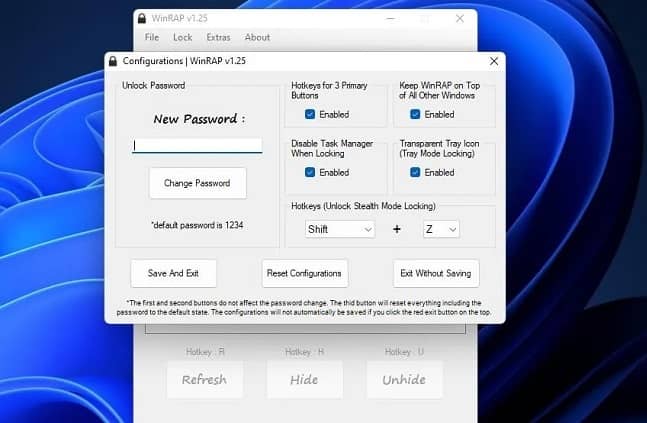Close the Configurations dialog
Image resolution: width=647 pixels, height=423 pixels.
point(494,61)
